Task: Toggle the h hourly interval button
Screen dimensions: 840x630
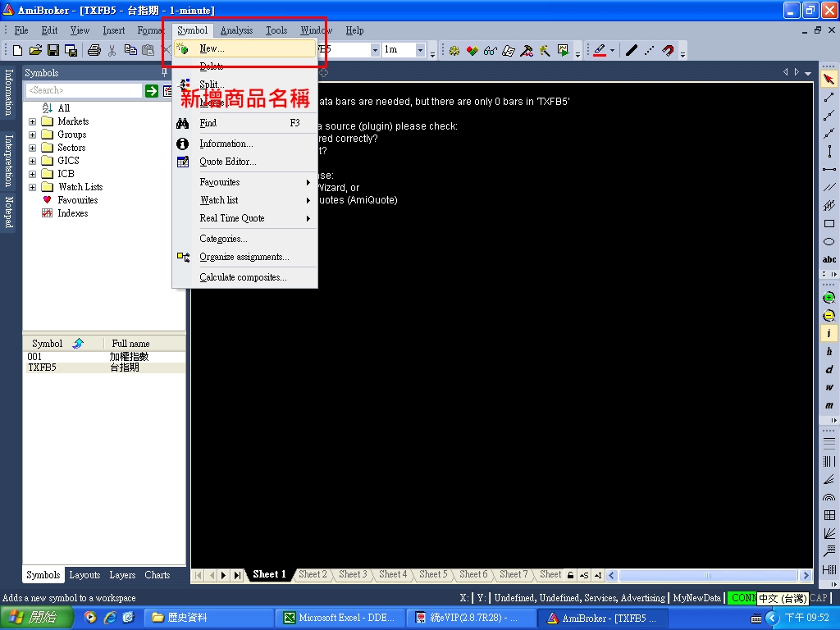Action: (x=829, y=351)
